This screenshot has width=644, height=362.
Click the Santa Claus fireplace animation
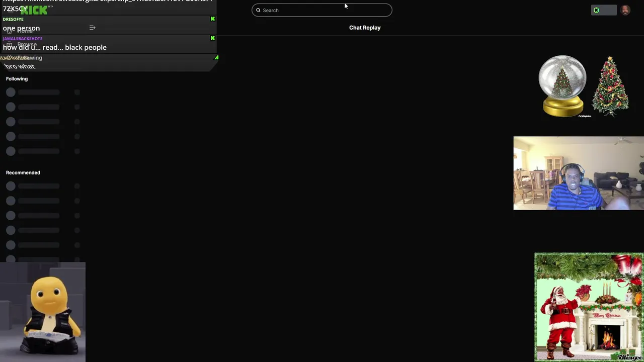click(589, 307)
